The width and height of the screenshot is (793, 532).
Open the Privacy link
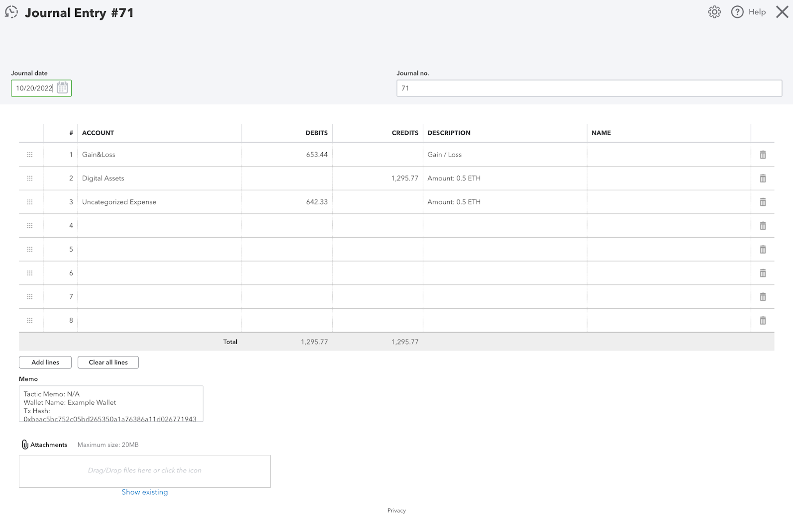[396, 511]
